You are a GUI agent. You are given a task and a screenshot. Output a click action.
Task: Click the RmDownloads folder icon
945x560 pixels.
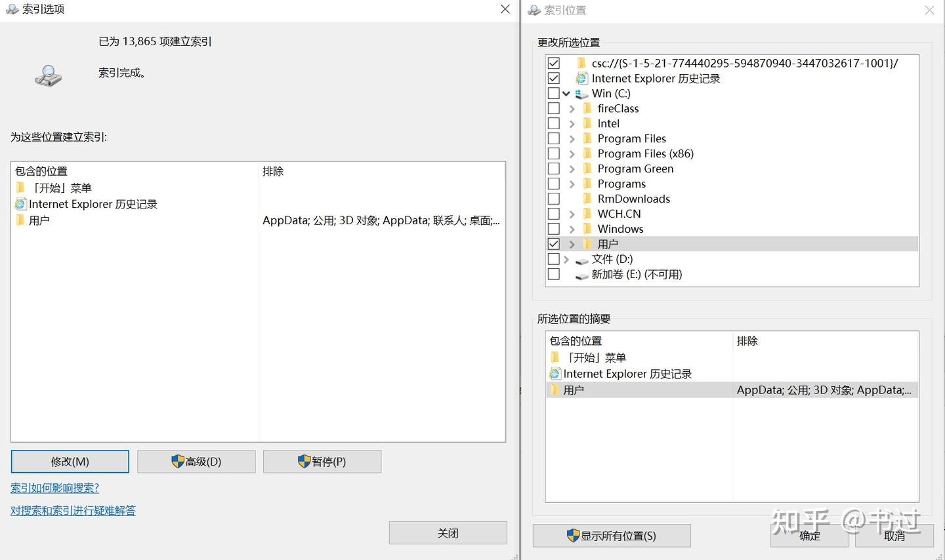coord(587,199)
